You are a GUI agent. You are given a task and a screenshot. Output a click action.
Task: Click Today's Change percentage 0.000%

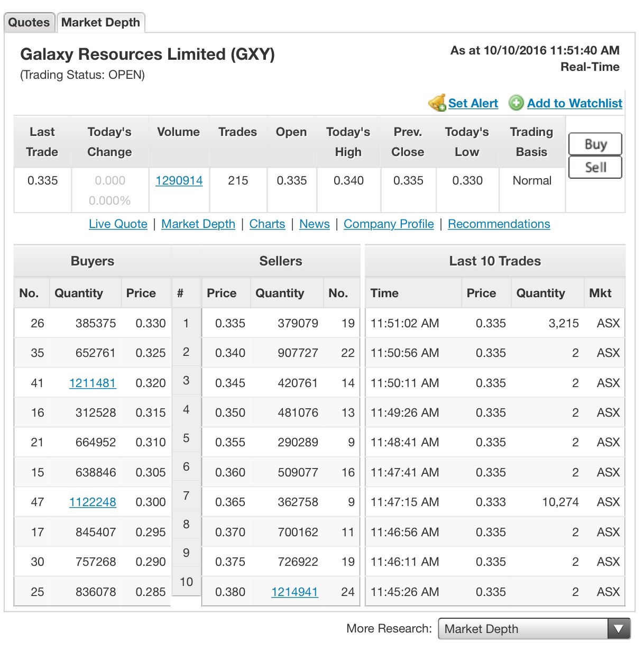coord(109,200)
